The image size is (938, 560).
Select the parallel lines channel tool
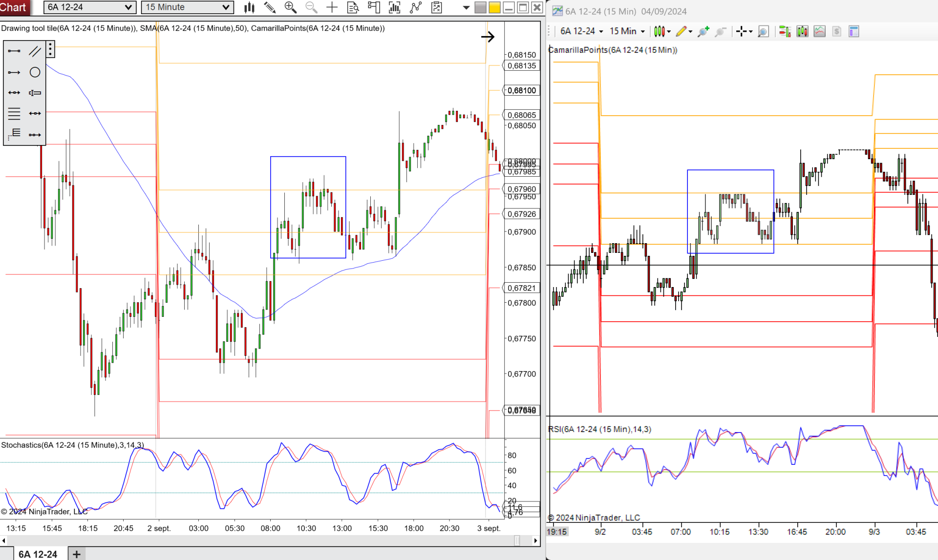pos(35,51)
